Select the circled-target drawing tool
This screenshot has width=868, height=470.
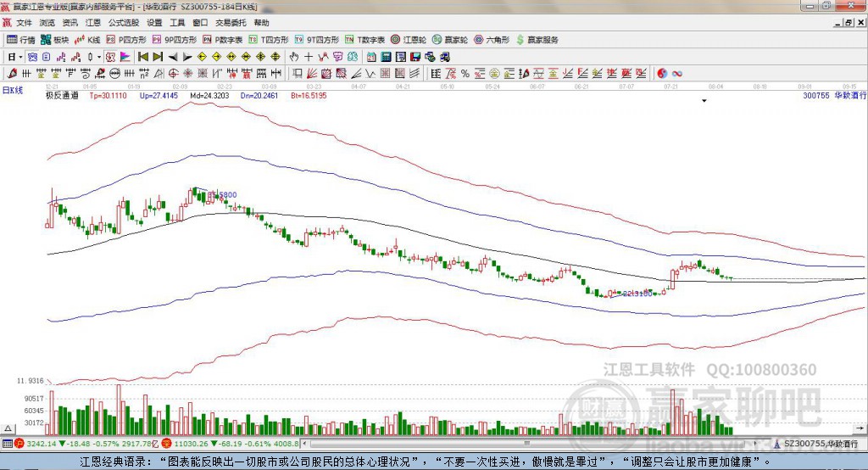pos(173,74)
